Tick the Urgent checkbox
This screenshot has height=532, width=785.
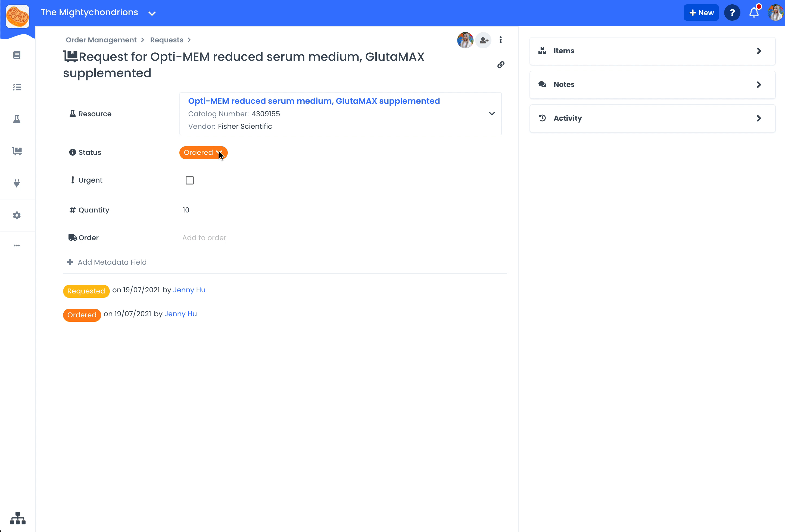[189, 180]
